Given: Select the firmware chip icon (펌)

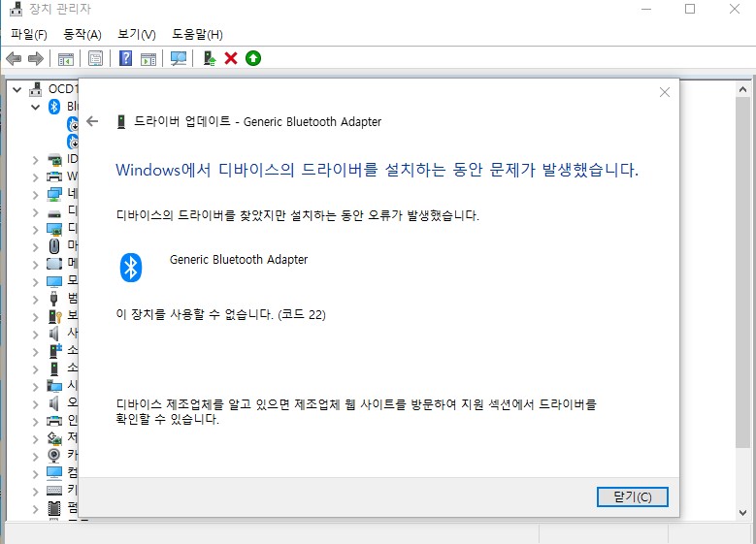Looking at the screenshot, I should click(54, 508).
